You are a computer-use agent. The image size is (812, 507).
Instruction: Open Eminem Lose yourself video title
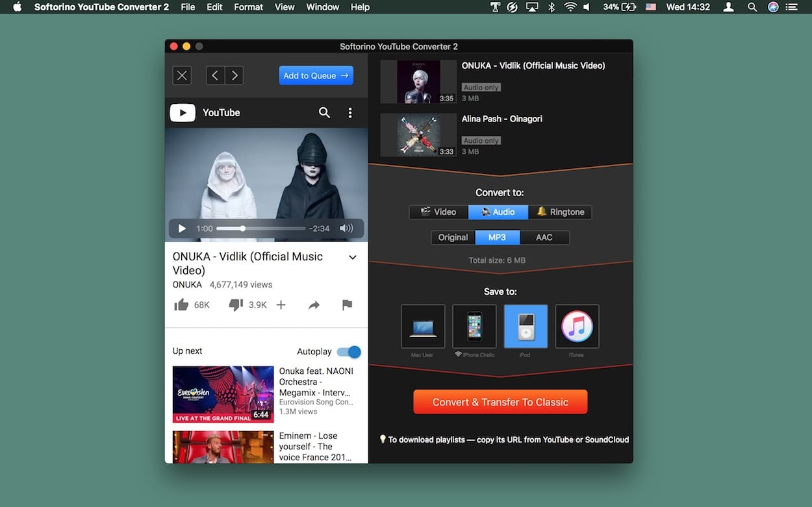[x=316, y=447]
